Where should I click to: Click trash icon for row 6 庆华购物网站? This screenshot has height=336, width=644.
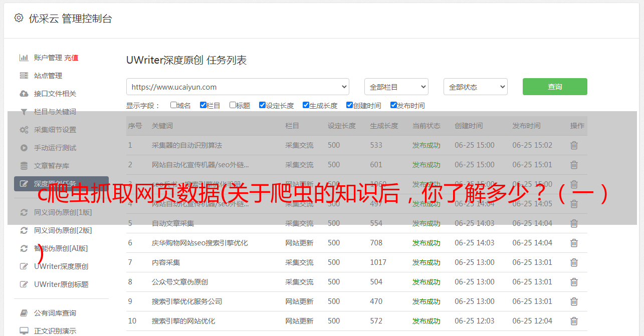[574, 243]
